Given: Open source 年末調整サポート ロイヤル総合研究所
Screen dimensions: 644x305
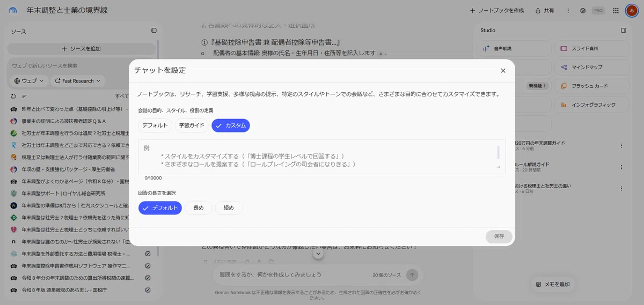Looking at the screenshot, I should (63, 194).
